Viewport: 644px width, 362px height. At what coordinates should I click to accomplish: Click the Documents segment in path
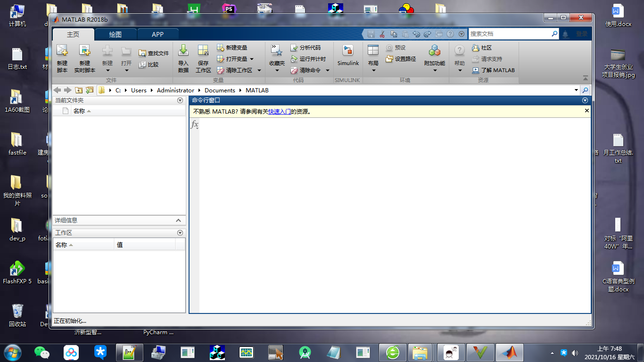220,90
